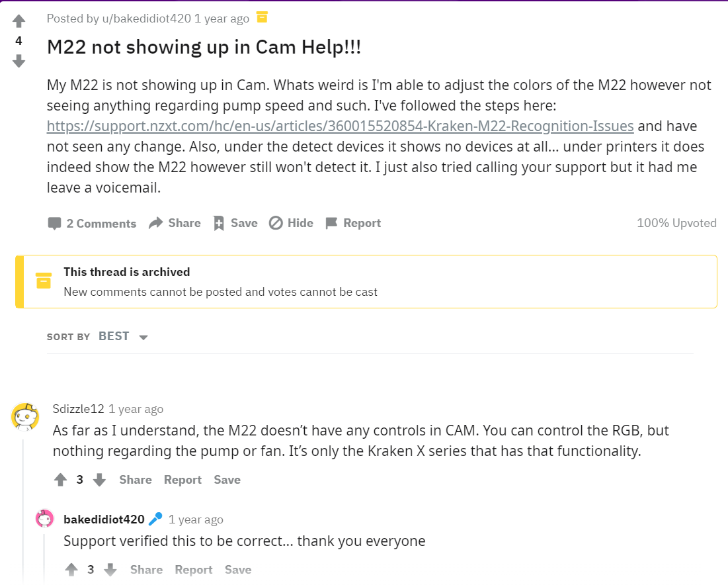
Task: Report Sdizzle12's comment
Action: click(x=182, y=480)
